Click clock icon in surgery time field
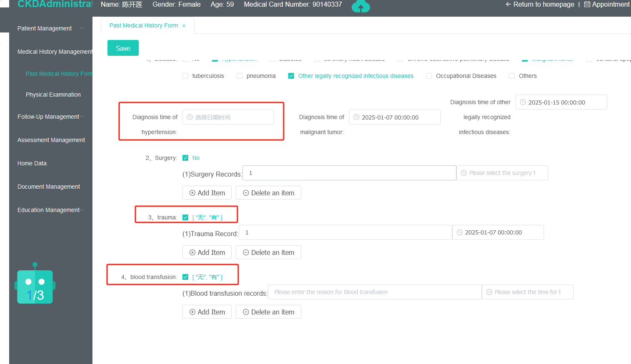The height and width of the screenshot is (364, 631). [464, 173]
